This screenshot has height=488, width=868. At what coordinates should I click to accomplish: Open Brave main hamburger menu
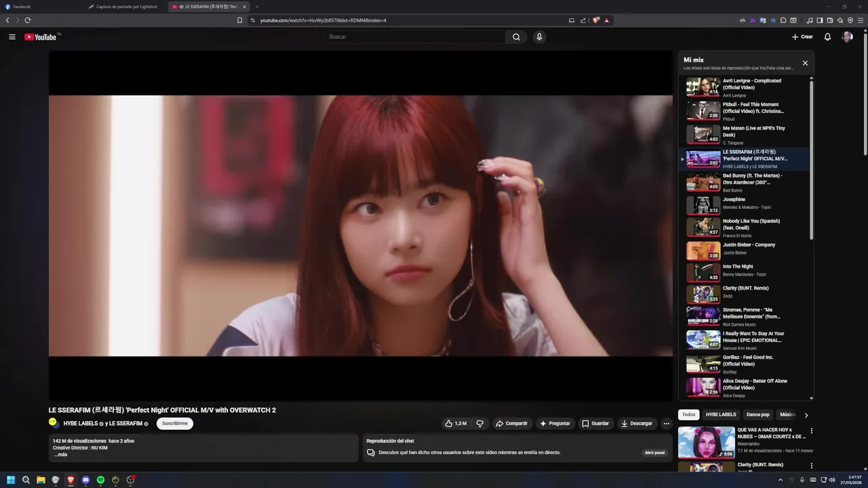point(861,20)
